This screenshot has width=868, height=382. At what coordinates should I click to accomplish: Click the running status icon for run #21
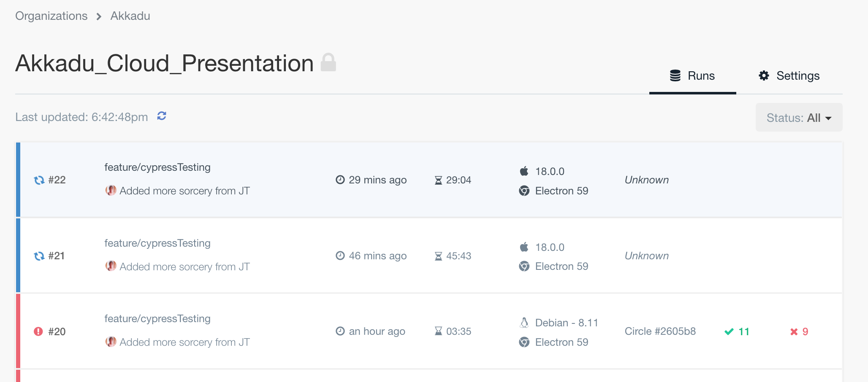pyautogui.click(x=39, y=256)
